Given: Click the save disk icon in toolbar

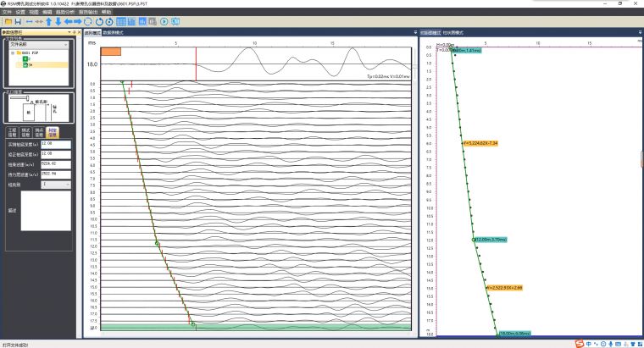Looking at the screenshot, I should [17, 21].
